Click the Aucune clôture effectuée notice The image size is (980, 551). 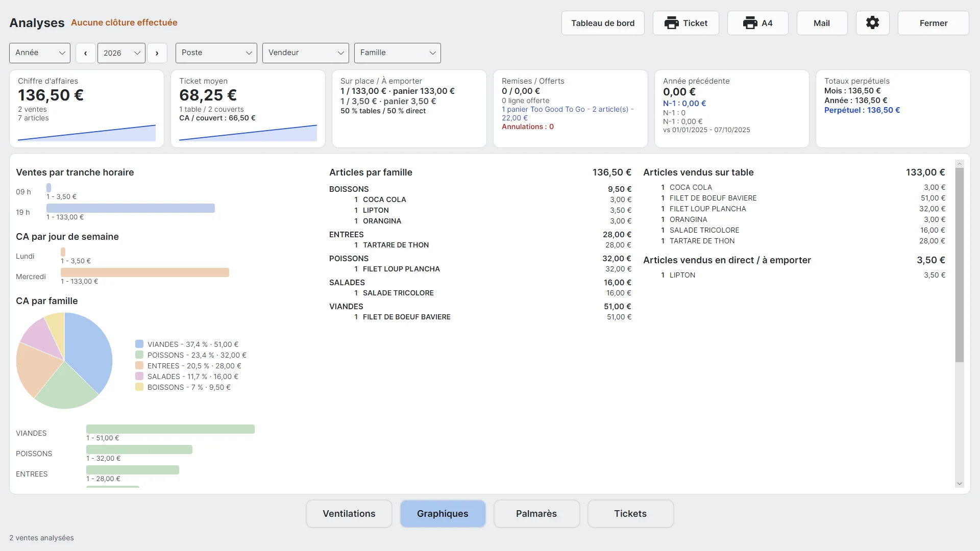[x=124, y=22]
